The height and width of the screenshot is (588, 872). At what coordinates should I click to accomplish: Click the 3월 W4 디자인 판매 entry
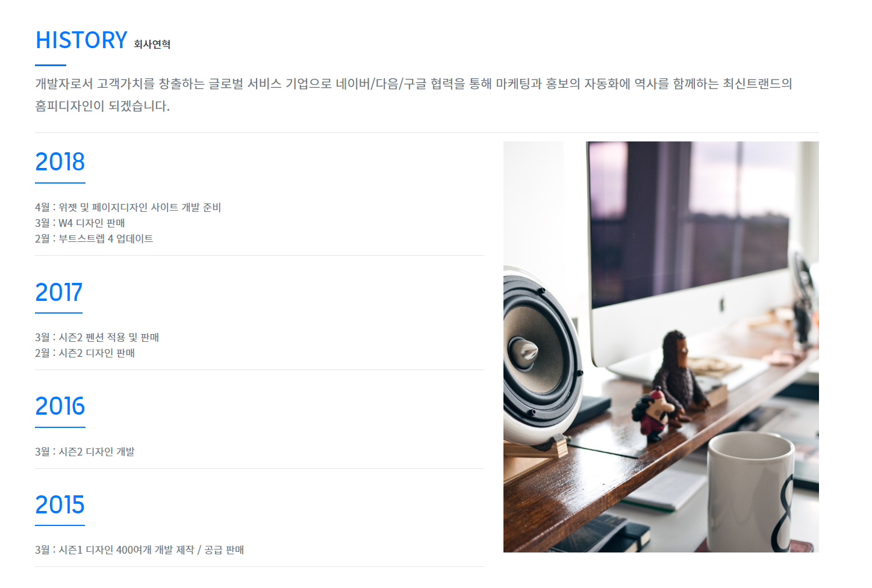pyautogui.click(x=80, y=223)
